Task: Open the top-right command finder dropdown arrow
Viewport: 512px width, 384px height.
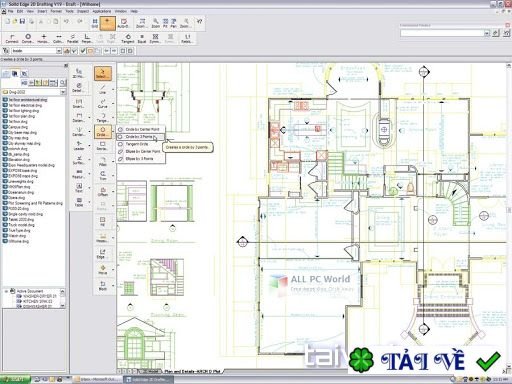Action: pos(487,33)
